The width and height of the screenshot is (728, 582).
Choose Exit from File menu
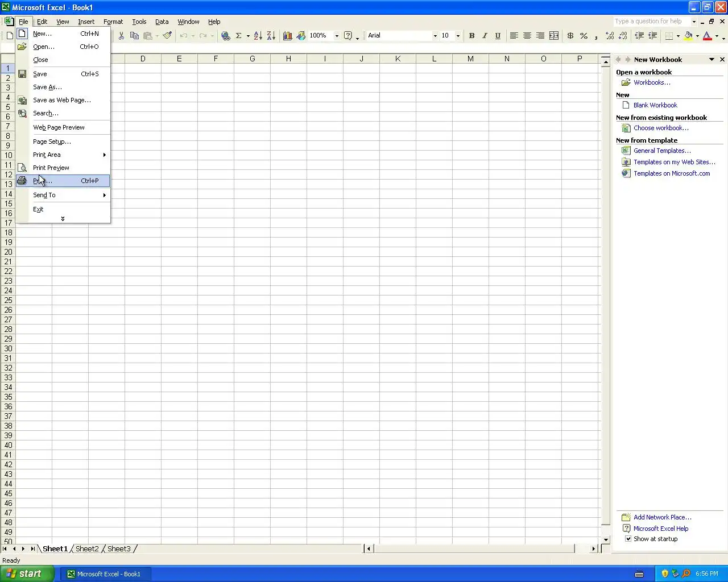[x=63, y=209]
